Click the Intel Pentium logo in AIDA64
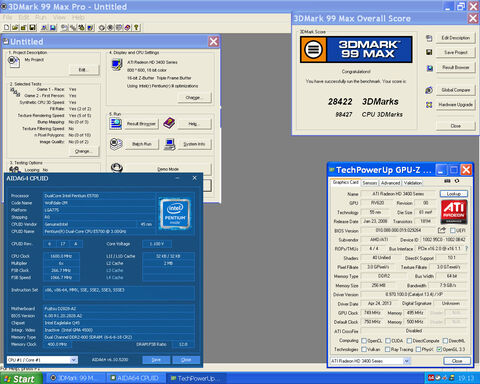Screen dimensions: 480x384 [175, 214]
